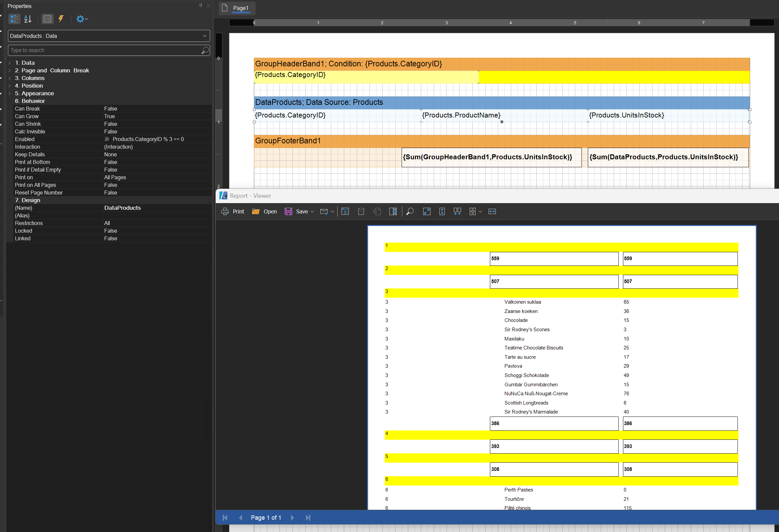Collapse the 6. Behavior category
Image resolution: width=779 pixels, height=532 pixels.
click(10, 101)
